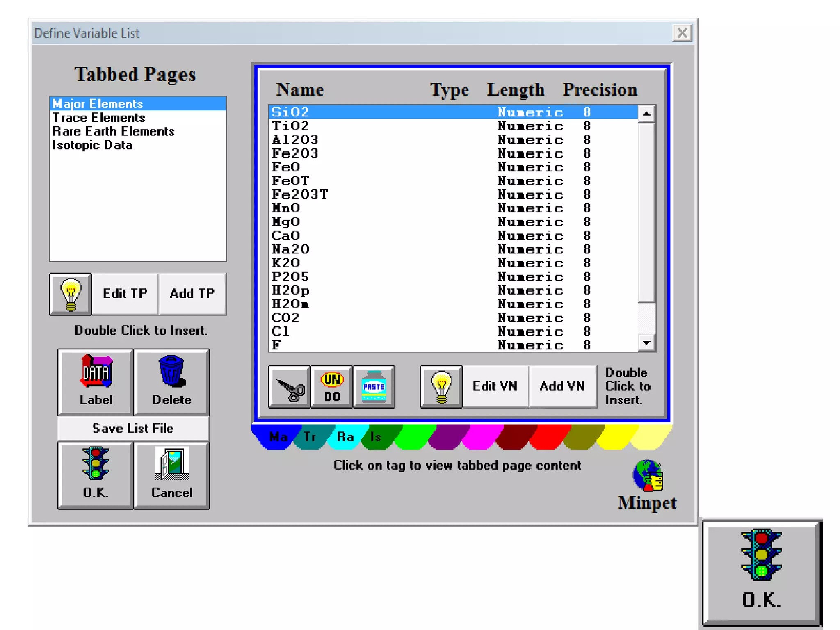Click large O.K. traffic light button
The image size is (840, 630).
[x=761, y=573]
